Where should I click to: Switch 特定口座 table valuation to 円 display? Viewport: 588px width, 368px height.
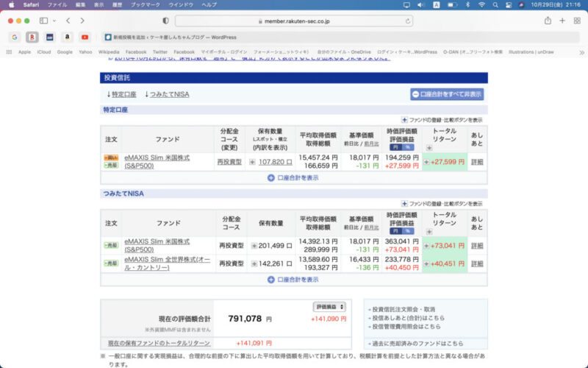395,147
